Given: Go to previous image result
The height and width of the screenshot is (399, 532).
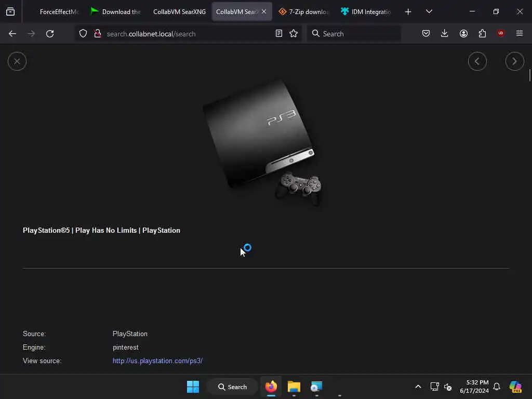Looking at the screenshot, I should pyautogui.click(x=477, y=61).
